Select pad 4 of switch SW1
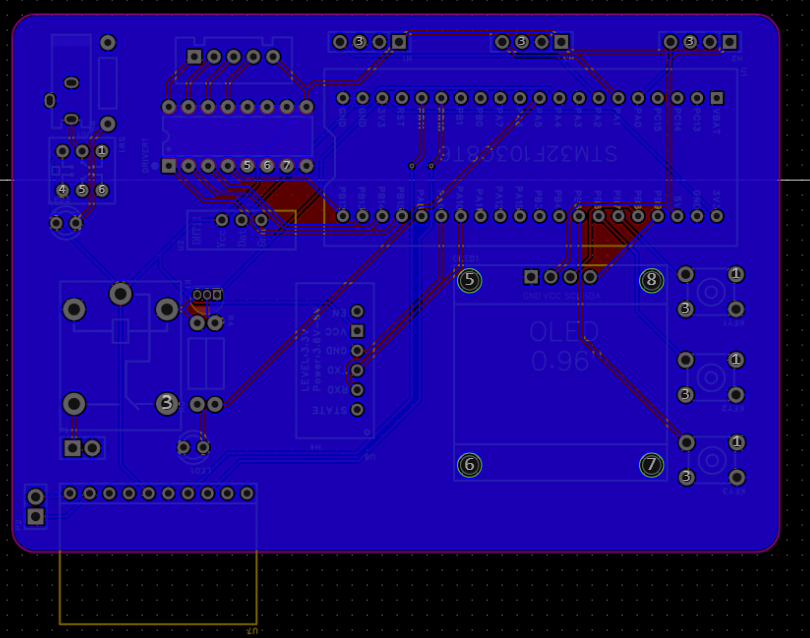Screen dimensions: 810x638 [63, 190]
